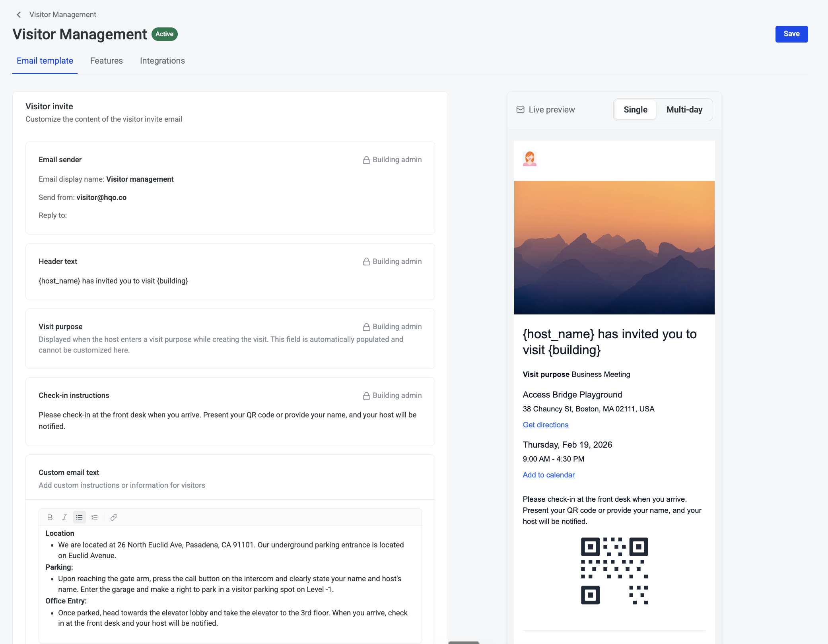Viewport: 828px width, 644px height.
Task: Click the Reply to: field label
Action: click(x=53, y=215)
